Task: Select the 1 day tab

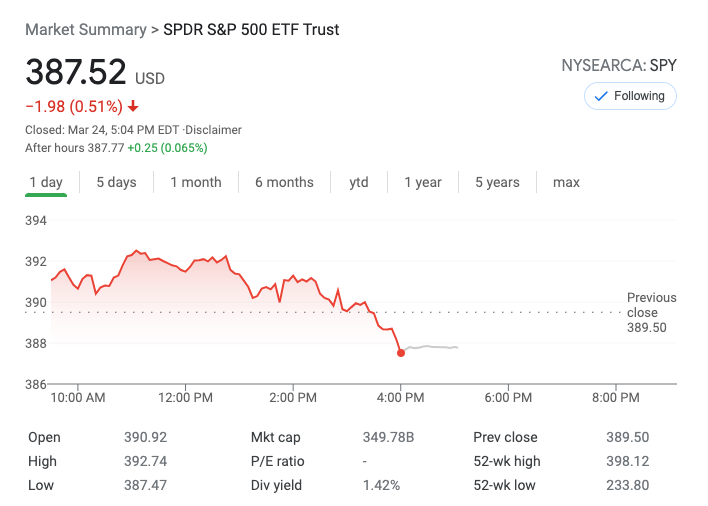Action: click(x=46, y=182)
